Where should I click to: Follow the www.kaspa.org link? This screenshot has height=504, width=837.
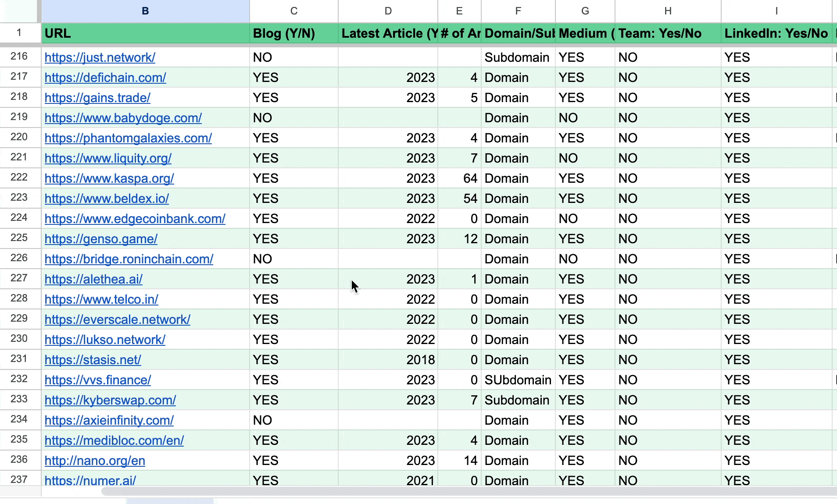(109, 178)
